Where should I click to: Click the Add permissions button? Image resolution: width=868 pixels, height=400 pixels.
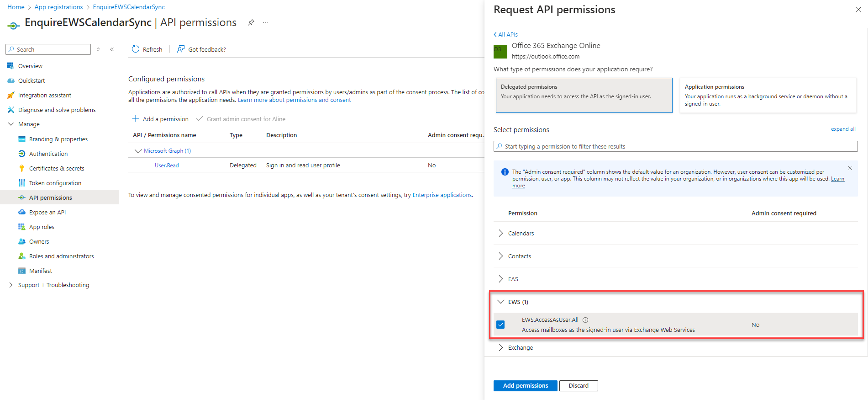[525, 385]
